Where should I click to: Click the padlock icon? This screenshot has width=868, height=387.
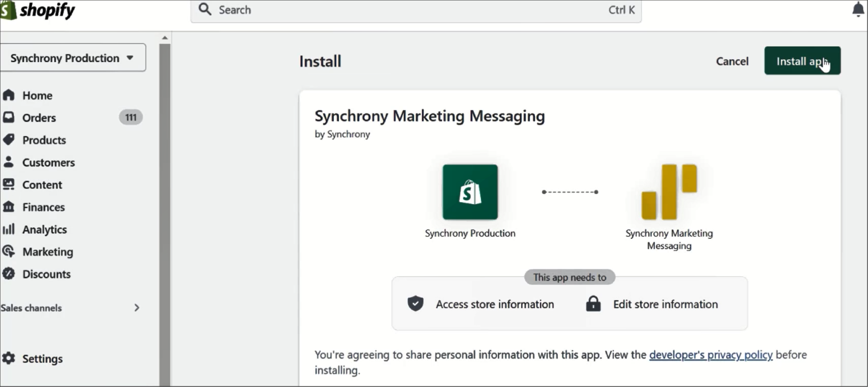pyautogui.click(x=593, y=303)
